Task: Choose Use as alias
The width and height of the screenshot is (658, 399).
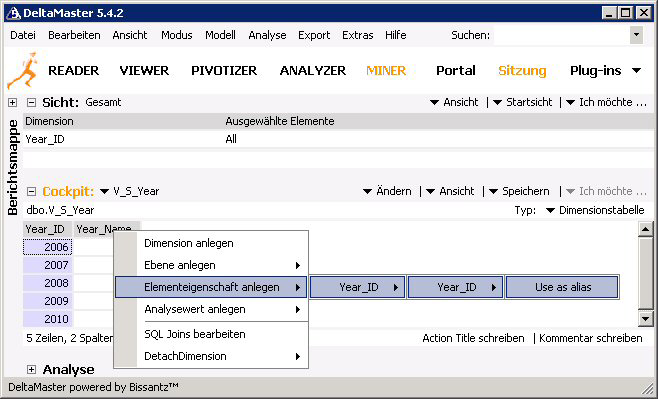Action: tap(562, 287)
